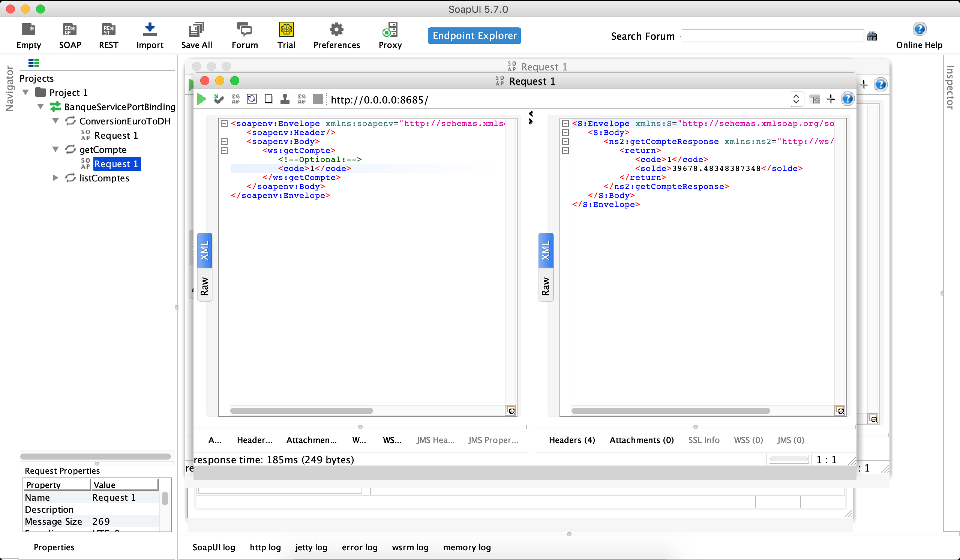960x560 pixels.
Task: Switch response view to Raw
Action: [546, 286]
